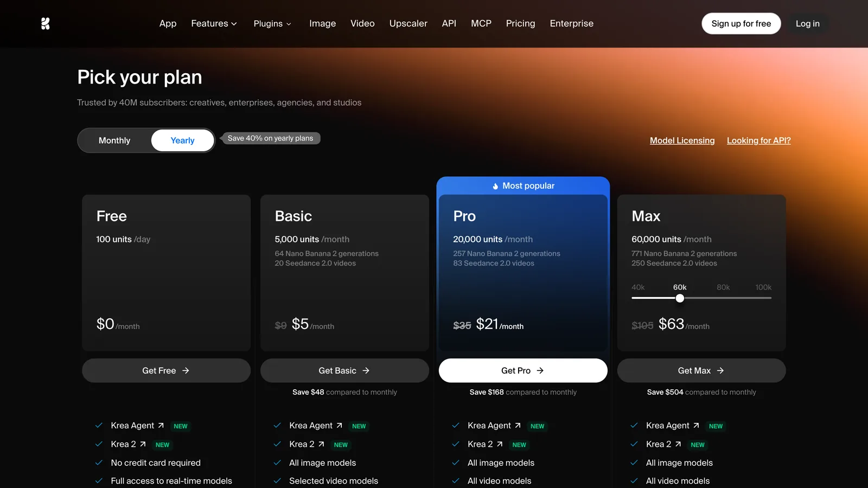Click the Save 40% on yearly plans badge
This screenshot has height=488, width=868.
pyautogui.click(x=271, y=138)
